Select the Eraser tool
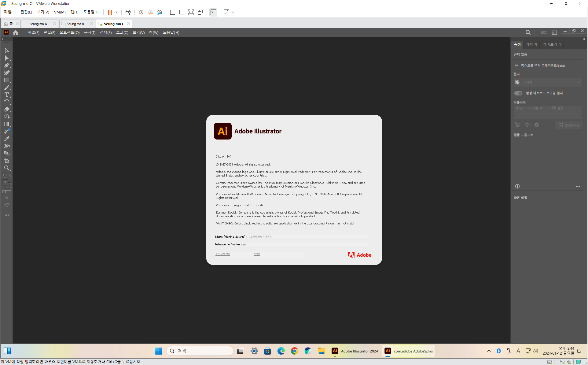The width and height of the screenshot is (588, 365). [7, 109]
